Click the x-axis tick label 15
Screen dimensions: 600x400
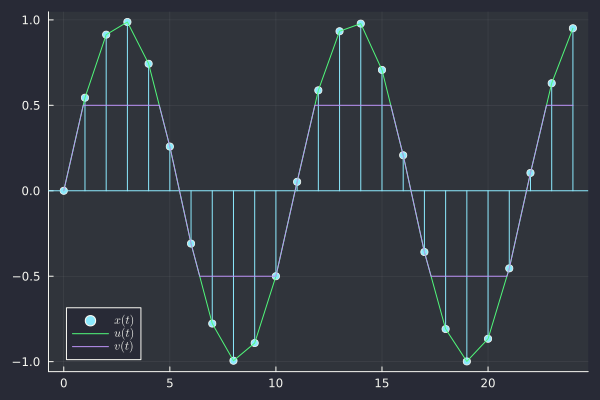pos(382,383)
